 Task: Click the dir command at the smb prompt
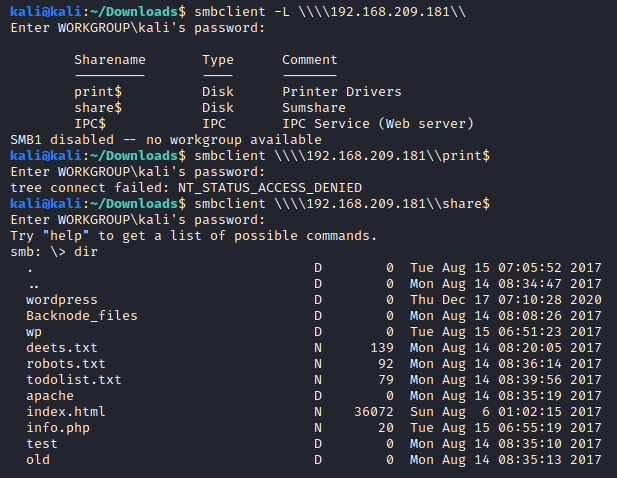(86, 251)
